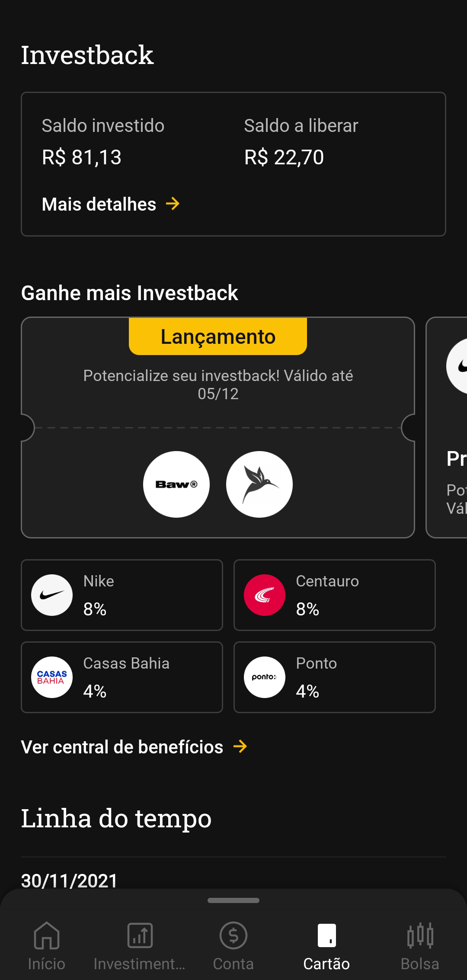Image resolution: width=467 pixels, height=980 pixels.
Task: Tap the Casas Bahia logo icon
Action: 52,677
